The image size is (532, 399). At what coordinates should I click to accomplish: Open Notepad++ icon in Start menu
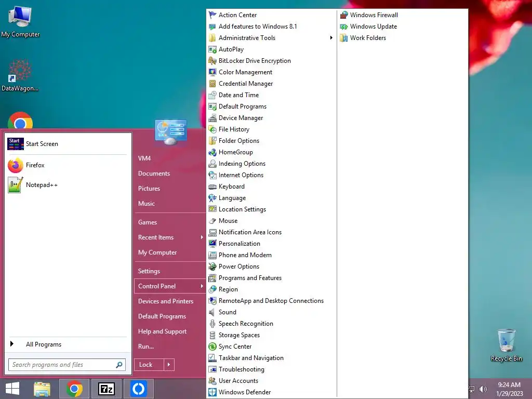(15, 185)
